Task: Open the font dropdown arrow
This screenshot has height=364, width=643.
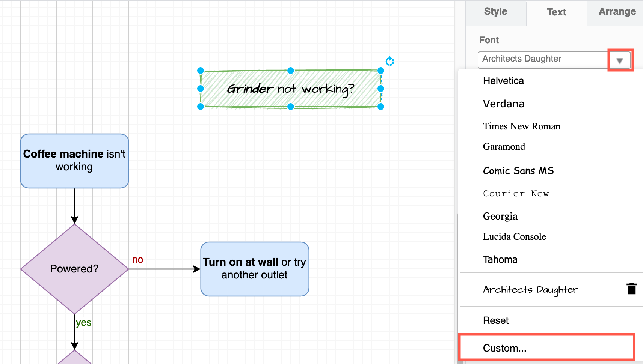Action: tap(620, 60)
